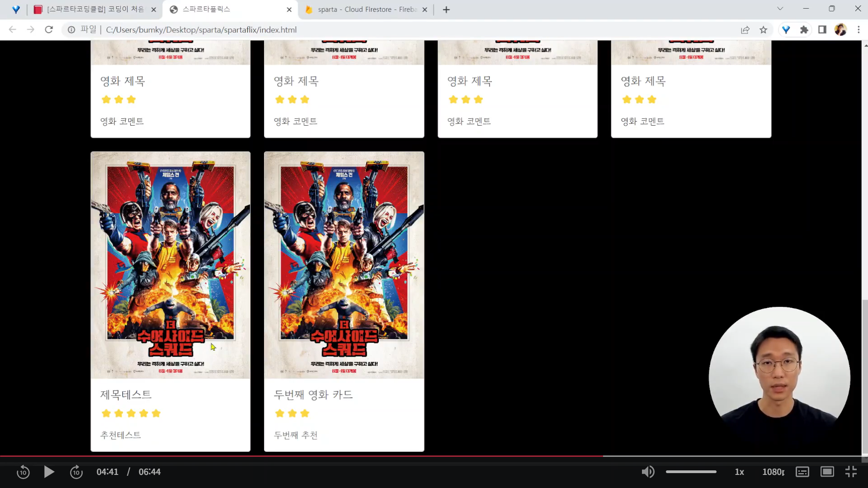Screen dimensions: 868x488
Task: Toggle video subtitles icon
Action: [x=802, y=472]
